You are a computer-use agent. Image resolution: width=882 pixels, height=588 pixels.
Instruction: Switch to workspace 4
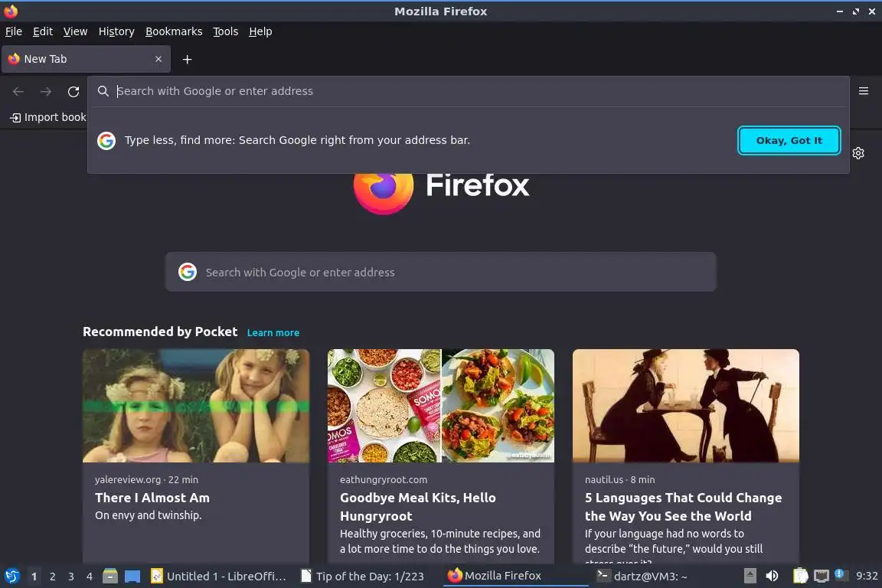tap(90, 577)
